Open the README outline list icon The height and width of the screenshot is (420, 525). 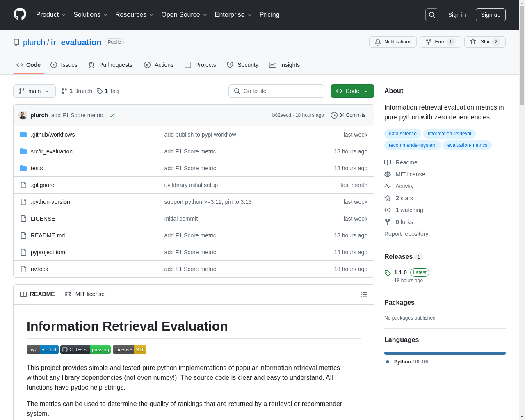coord(364,294)
